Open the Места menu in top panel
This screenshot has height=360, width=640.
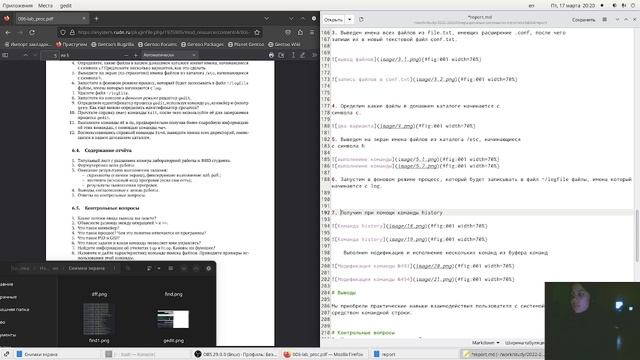coord(45,5)
